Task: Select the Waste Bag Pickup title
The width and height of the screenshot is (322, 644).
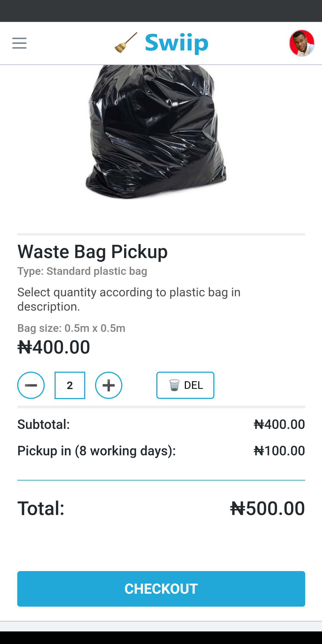Action: click(x=93, y=252)
